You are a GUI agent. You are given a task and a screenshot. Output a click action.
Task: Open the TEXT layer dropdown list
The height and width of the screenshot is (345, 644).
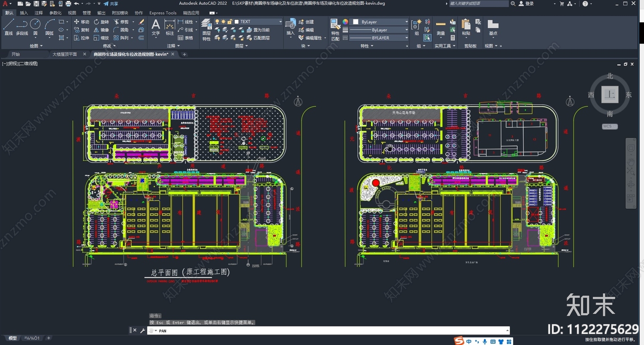pyautogui.click(x=280, y=22)
